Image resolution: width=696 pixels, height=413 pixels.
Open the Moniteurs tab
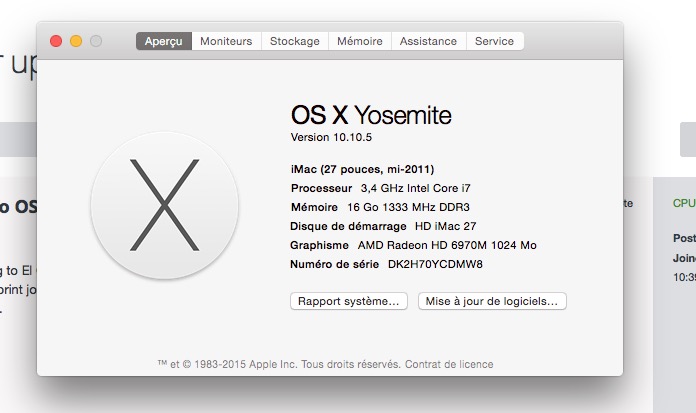coord(226,41)
